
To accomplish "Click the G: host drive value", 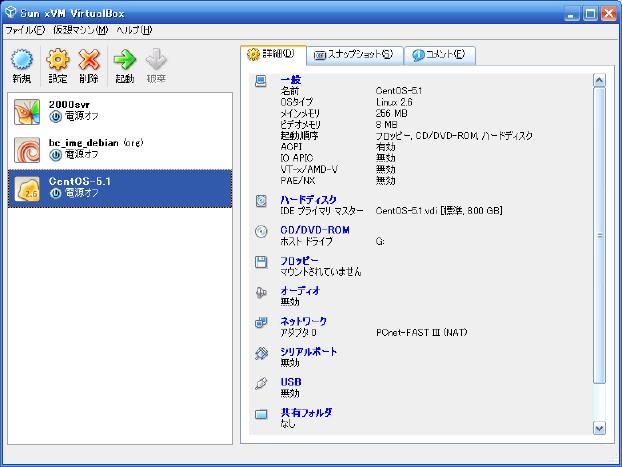I will point(380,241).
